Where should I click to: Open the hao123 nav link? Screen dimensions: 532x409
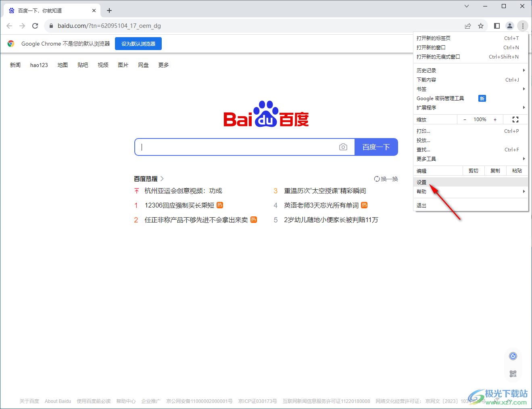point(39,65)
